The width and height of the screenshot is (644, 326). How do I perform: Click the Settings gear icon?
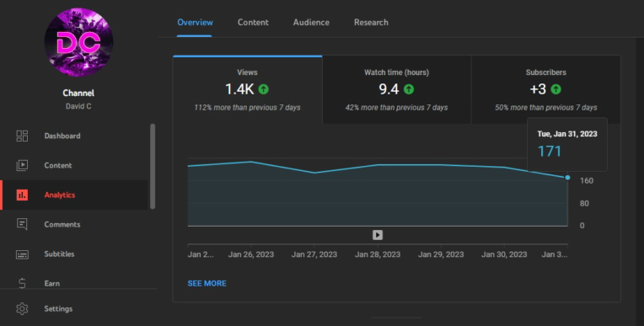(22, 309)
